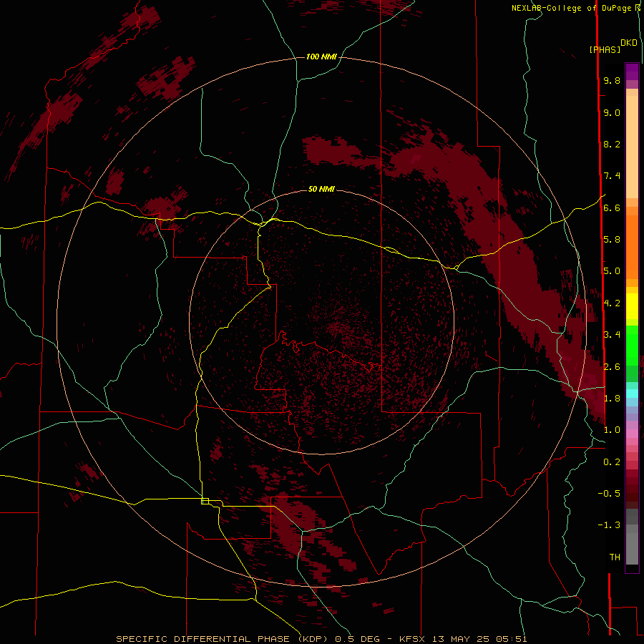This screenshot has width=644, height=644.
Task: Click the bright green color band
Action: pos(632,346)
